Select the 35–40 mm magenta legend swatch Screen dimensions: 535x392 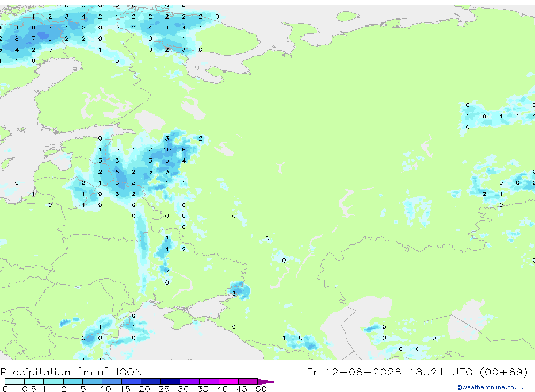click(x=209, y=381)
